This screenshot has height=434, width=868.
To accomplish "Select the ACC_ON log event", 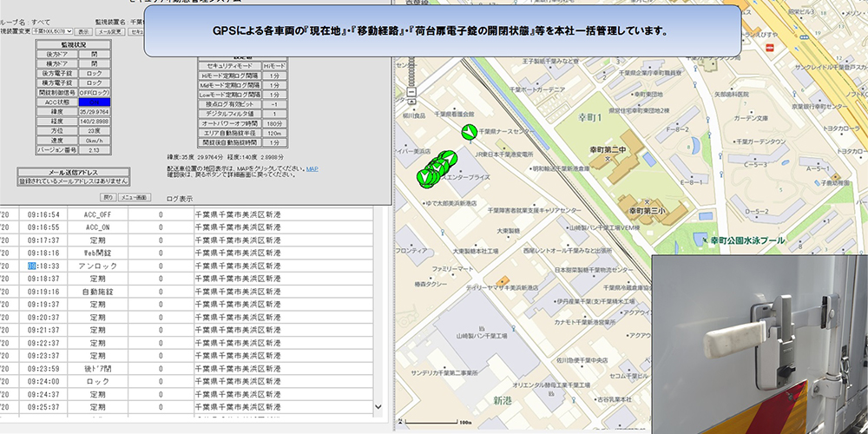I will click(97, 227).
